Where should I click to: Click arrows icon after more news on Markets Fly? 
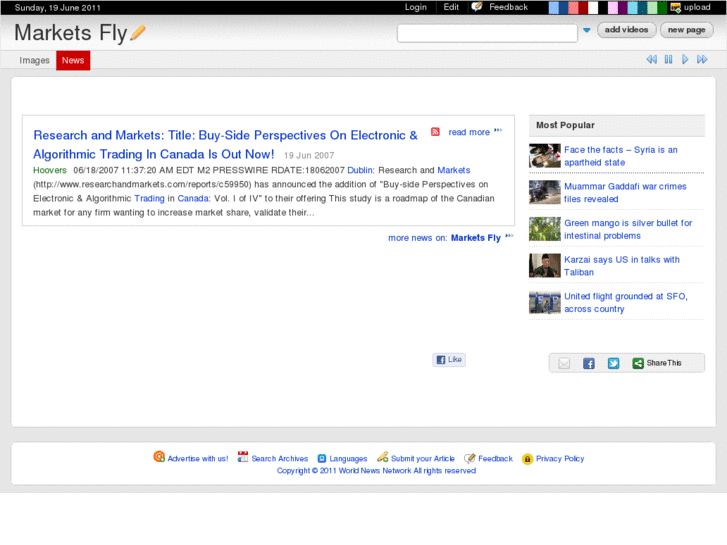(509, 236)
